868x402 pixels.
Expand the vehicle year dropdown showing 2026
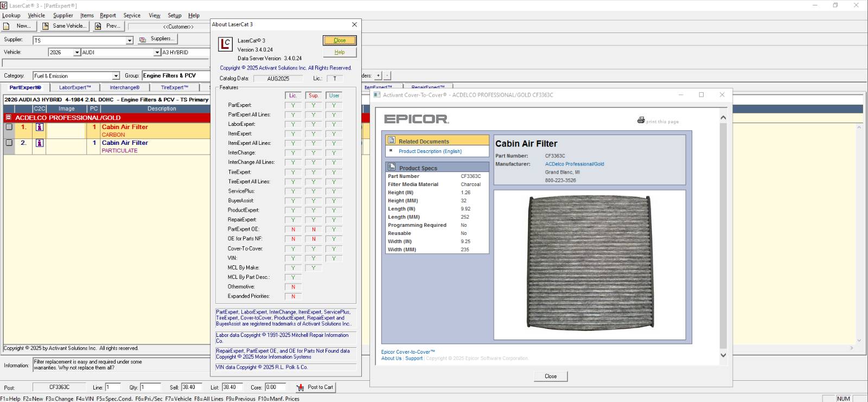point(77,53)
